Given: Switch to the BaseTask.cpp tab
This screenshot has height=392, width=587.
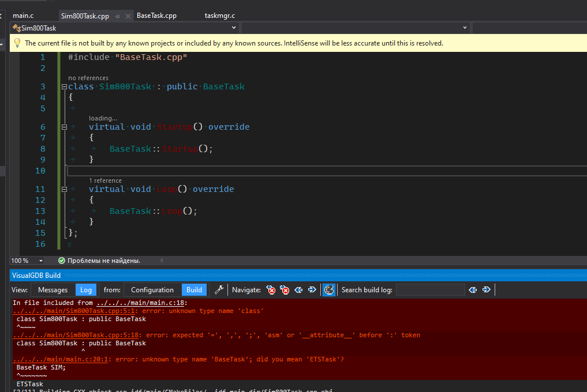Looking at the screenshot, I should pyautogui.click(x=156, y=16).
